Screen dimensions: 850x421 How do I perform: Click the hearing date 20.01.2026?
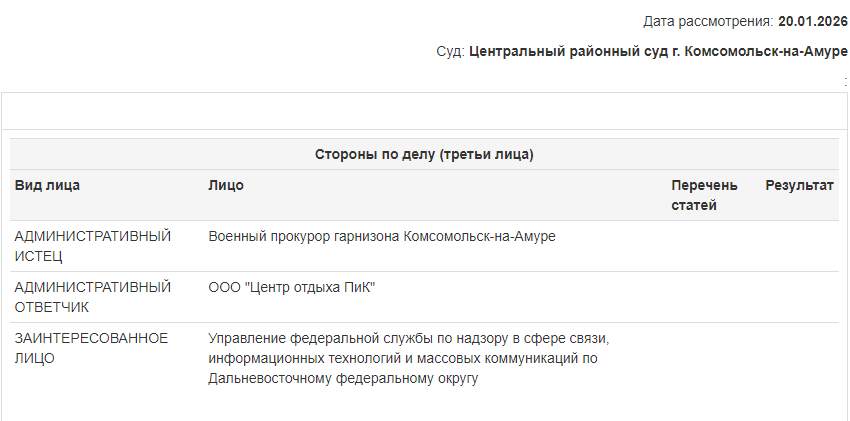coord(812,21)
